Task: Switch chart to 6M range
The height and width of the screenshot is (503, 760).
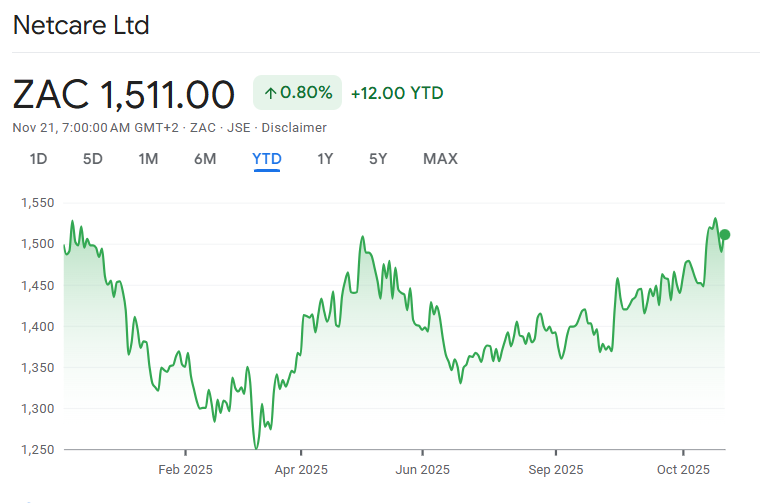Action: (x=205, y=159)
